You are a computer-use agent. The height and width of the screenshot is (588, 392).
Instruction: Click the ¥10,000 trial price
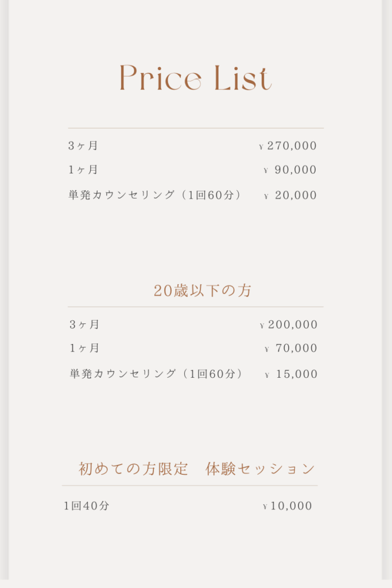pyautogui.click(x=288, y=506)
